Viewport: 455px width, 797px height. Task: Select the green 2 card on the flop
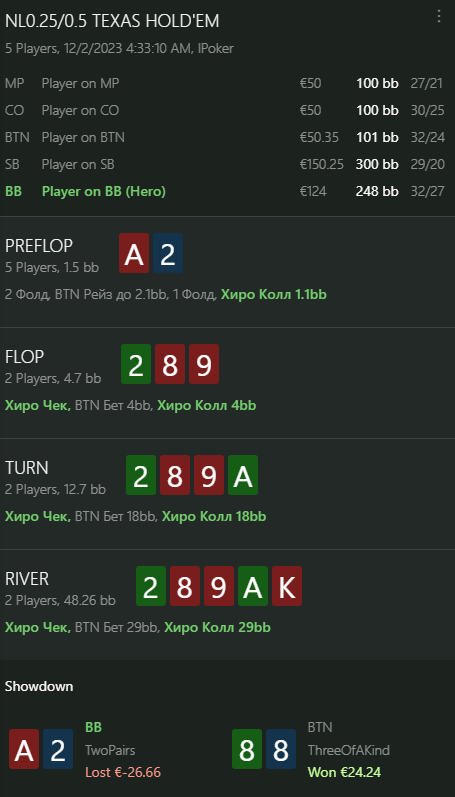136,364
